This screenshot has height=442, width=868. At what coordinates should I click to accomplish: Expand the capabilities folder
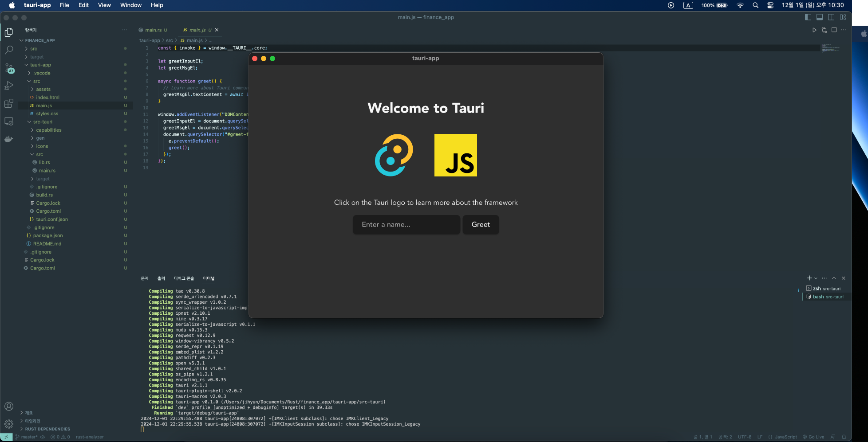(x=49, y=130)
